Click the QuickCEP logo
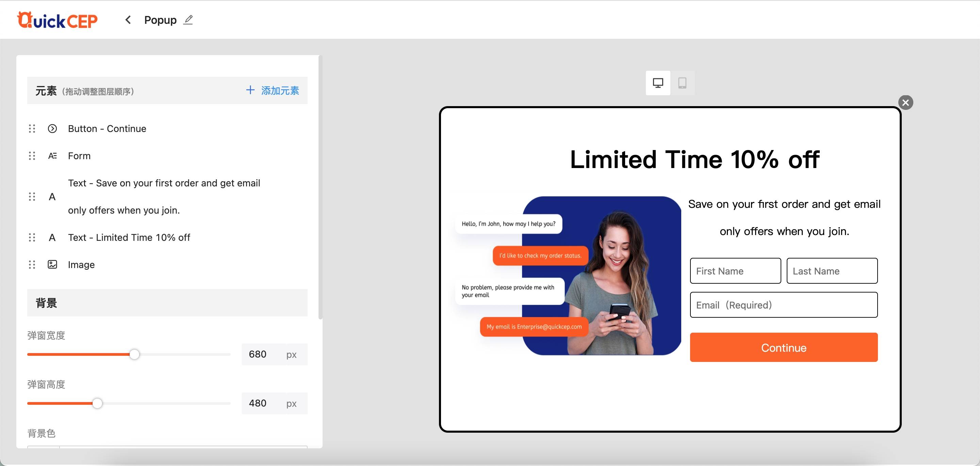The image size is (980, 466). pos(58,20)
